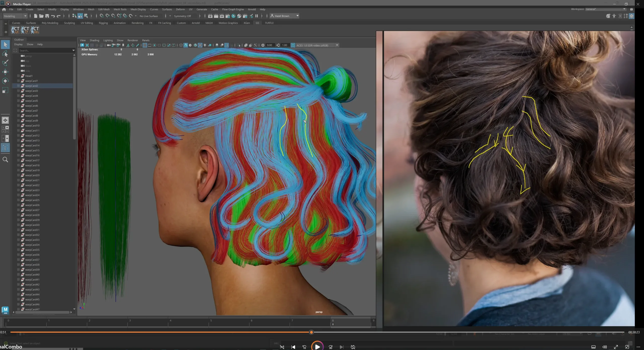Click the Maya home icon in top-left corner
644x350 pixels.
[4, 9]
